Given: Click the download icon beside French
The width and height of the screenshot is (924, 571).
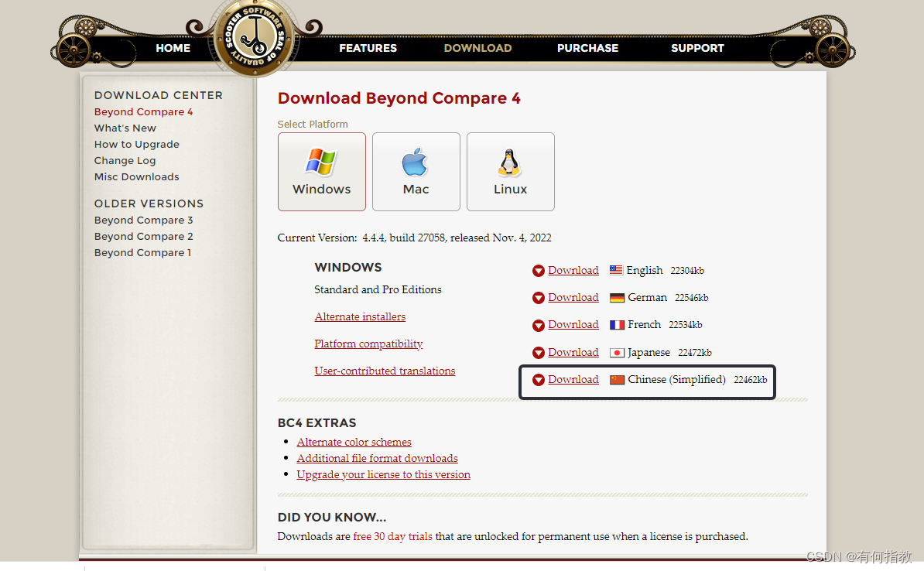Looking at the screenshot, I should pyautogui.click(x=539, y=325).
